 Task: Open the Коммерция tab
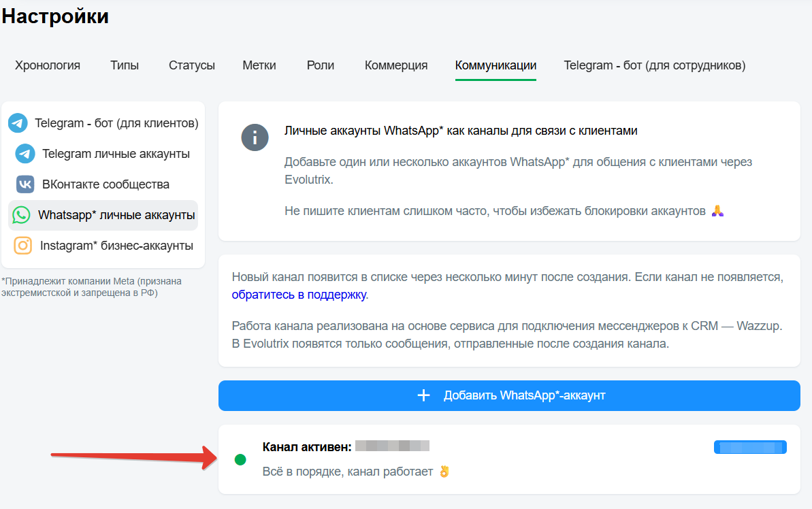pyautogui.click(x=396, y=66)
